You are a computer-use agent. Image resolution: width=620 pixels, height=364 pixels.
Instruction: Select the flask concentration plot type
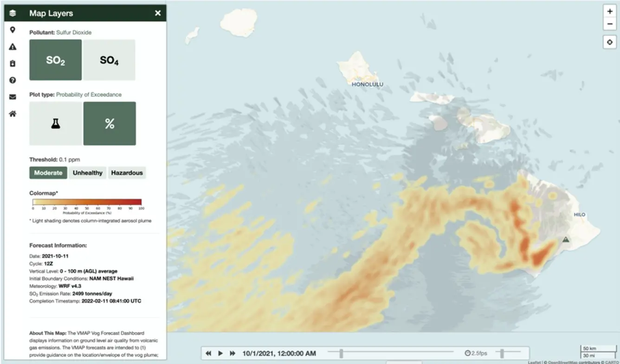pyautogui.click(x=56, y=124)
